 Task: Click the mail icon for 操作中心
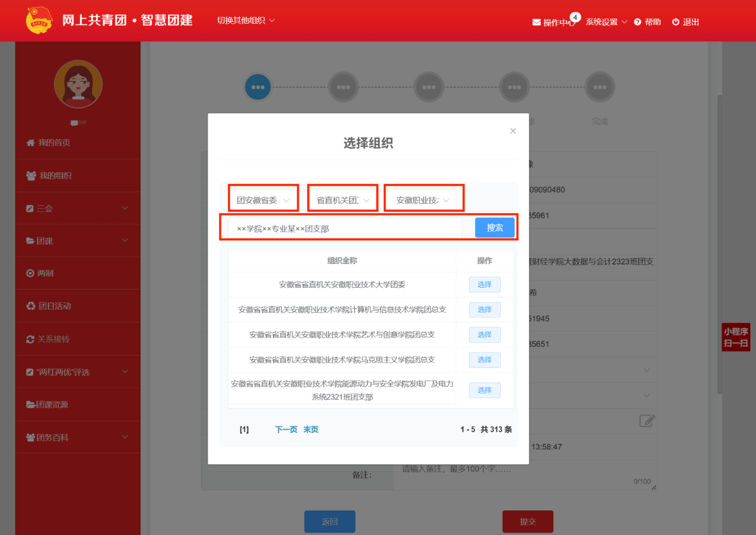[536, 22]
